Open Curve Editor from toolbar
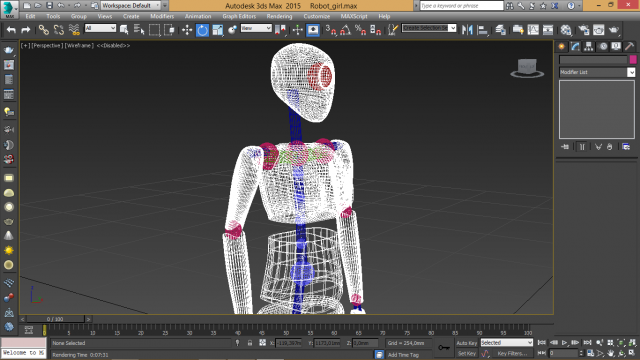This screenshot has width=640, height=360. [x=533, y=30]
